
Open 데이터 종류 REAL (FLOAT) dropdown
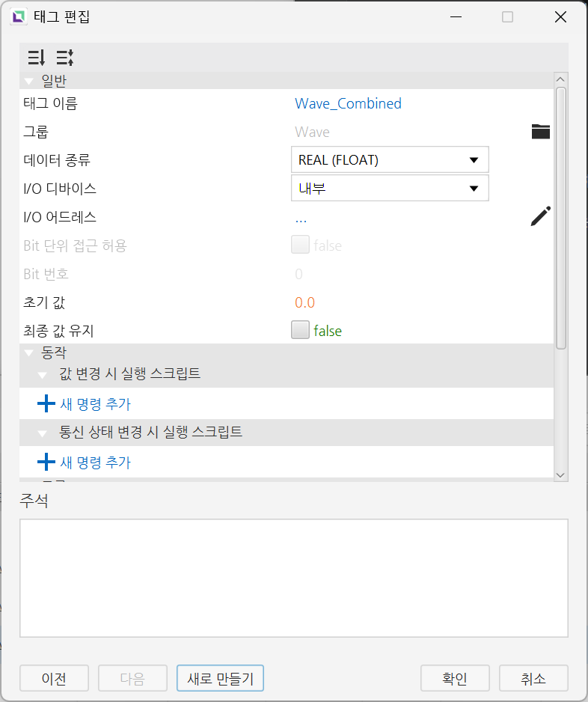click(x=390, y=159)
